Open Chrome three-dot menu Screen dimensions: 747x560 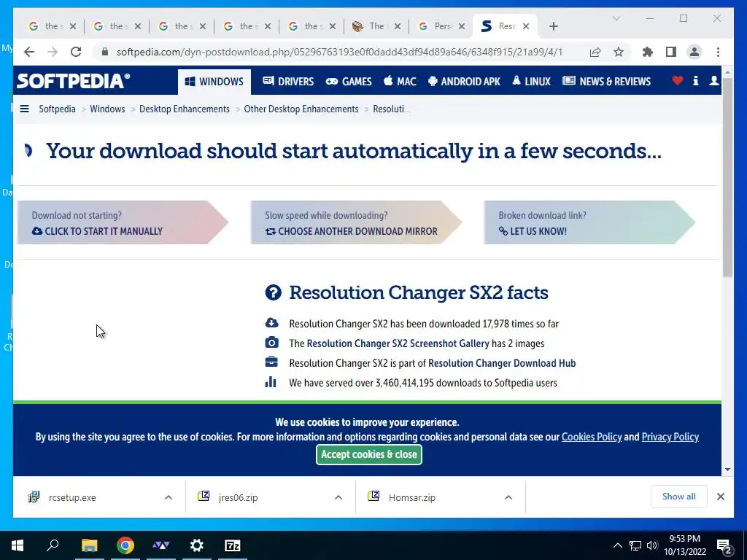[x=718, y=52]
